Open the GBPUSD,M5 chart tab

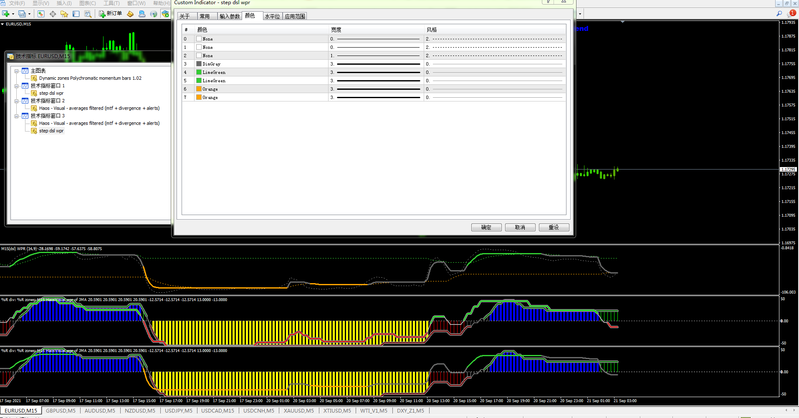point(62,411)
